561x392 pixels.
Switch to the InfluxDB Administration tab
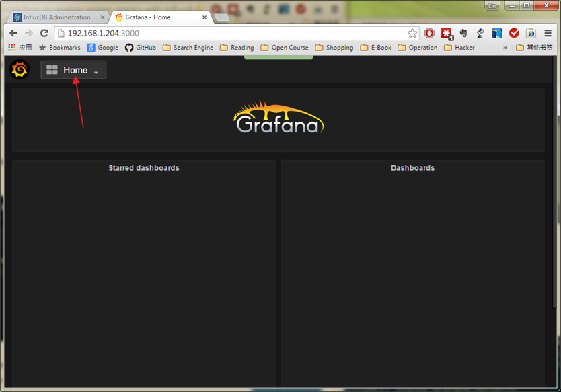point(57,17)
